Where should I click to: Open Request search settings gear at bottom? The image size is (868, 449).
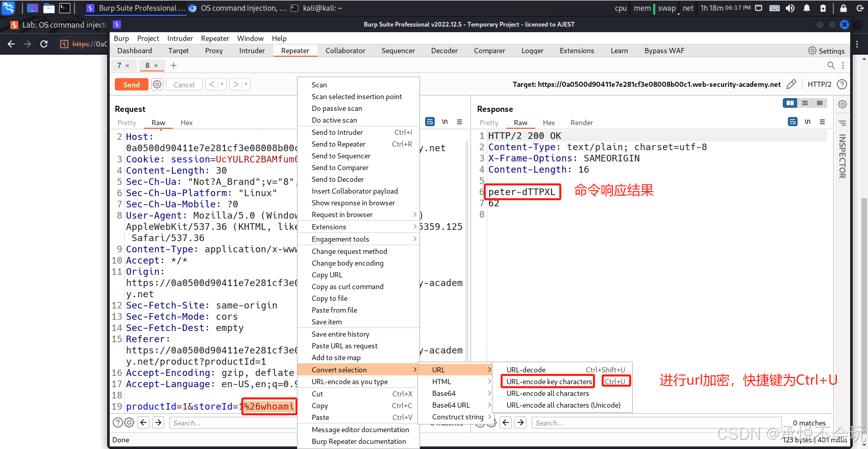(129, 422)
